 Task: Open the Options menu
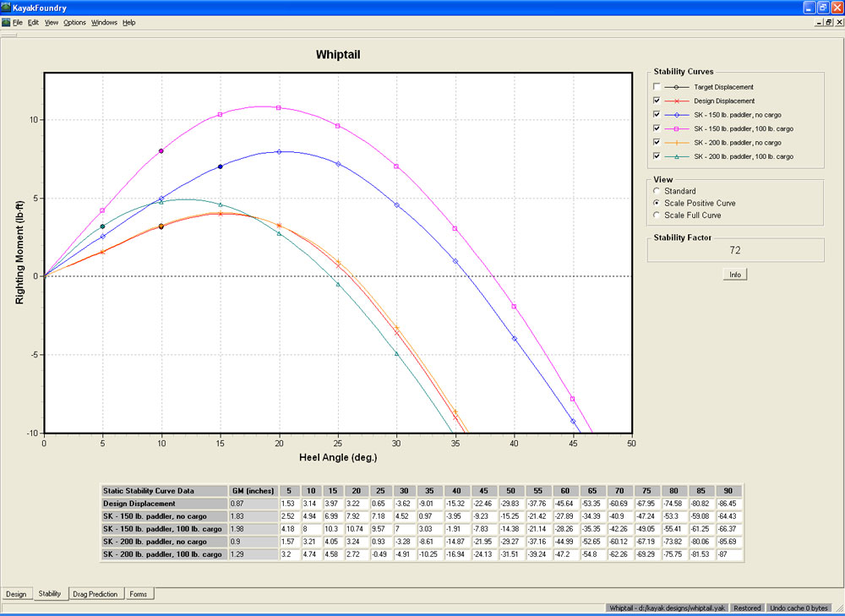point(74,22)
